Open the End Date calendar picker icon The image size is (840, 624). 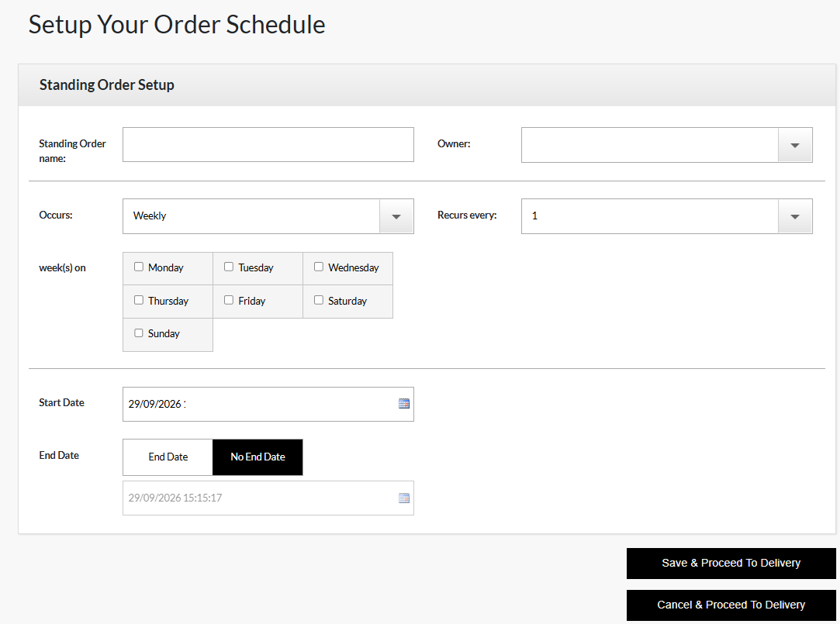[x=404, y=498]
